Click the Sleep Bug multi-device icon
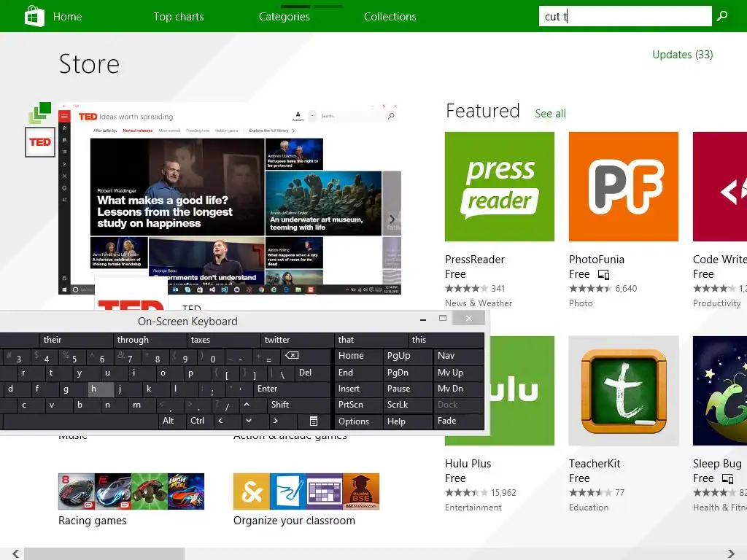 [727, 478]
